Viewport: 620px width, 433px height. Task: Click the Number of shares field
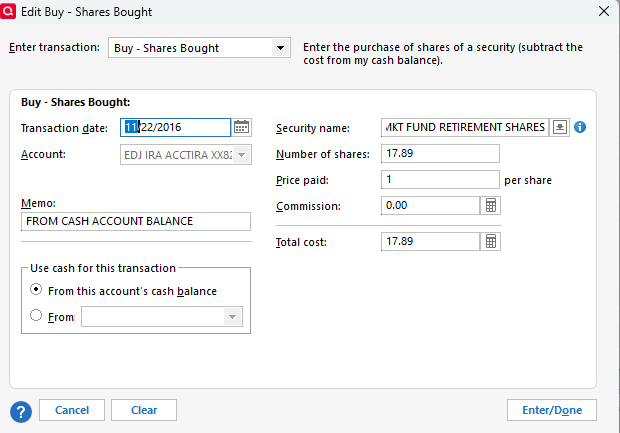pos(440,153)
